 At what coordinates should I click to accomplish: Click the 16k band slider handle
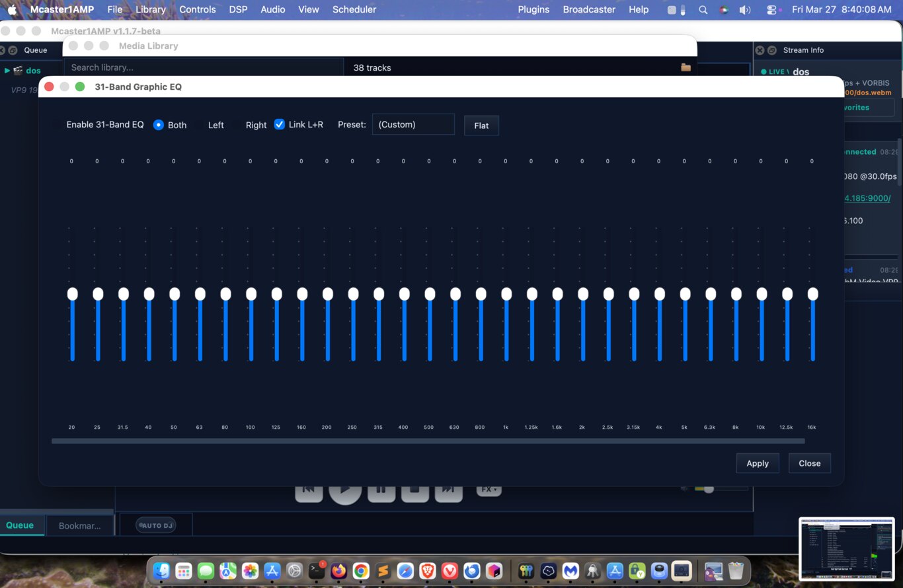tap(812, 294)
